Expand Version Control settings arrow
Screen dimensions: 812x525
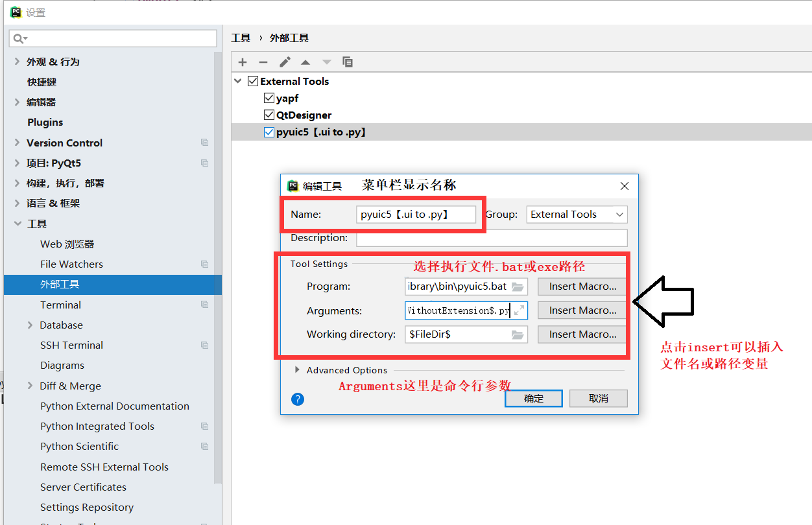point(17,143)
